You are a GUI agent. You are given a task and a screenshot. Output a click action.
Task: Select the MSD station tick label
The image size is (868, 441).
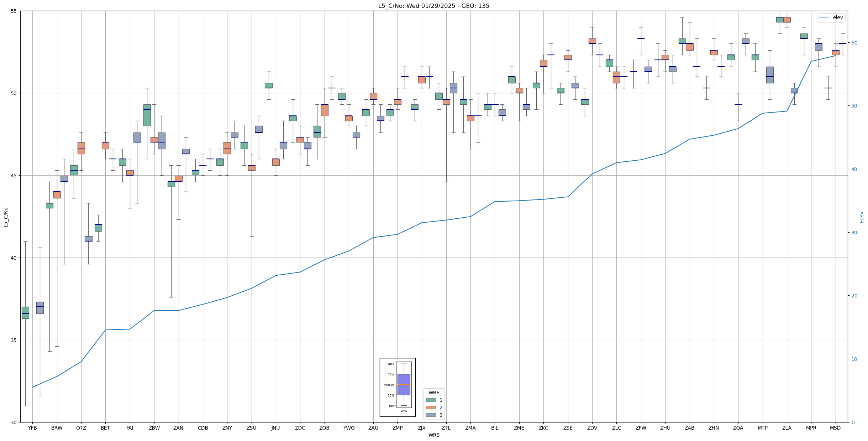click(835, 428)
